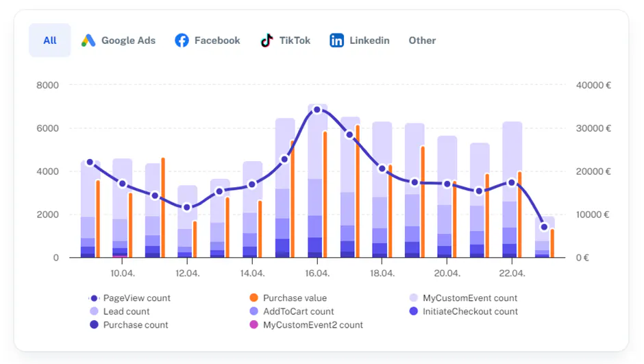Click the Purchase count legend dot
This screenshot has height=364, width=644.
[x=94, y=324]
